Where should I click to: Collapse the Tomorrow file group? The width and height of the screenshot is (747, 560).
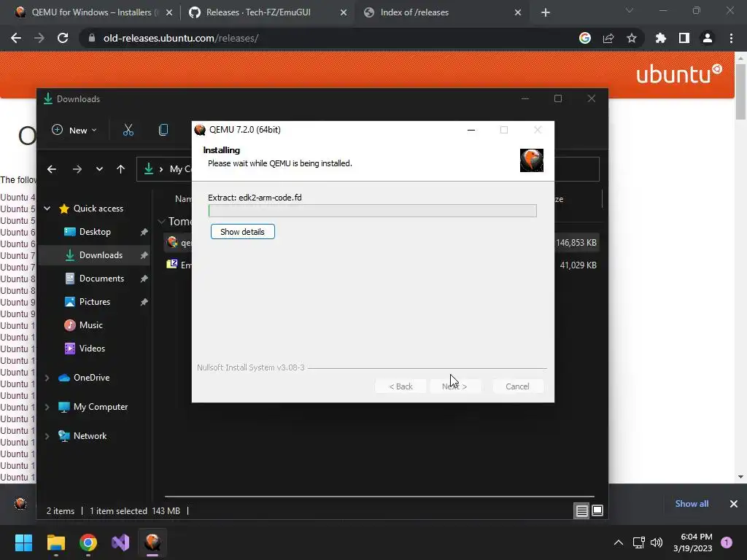point(161,222)
